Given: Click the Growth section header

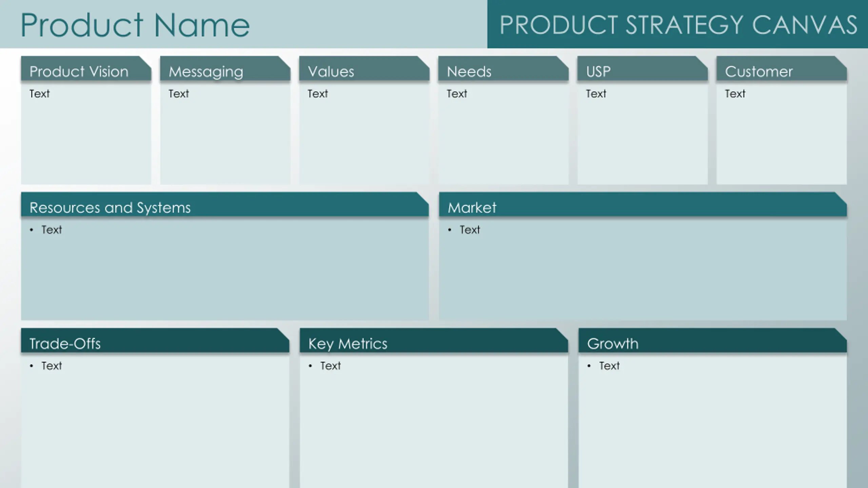Looking at the screenshot, I should (613, 343).
